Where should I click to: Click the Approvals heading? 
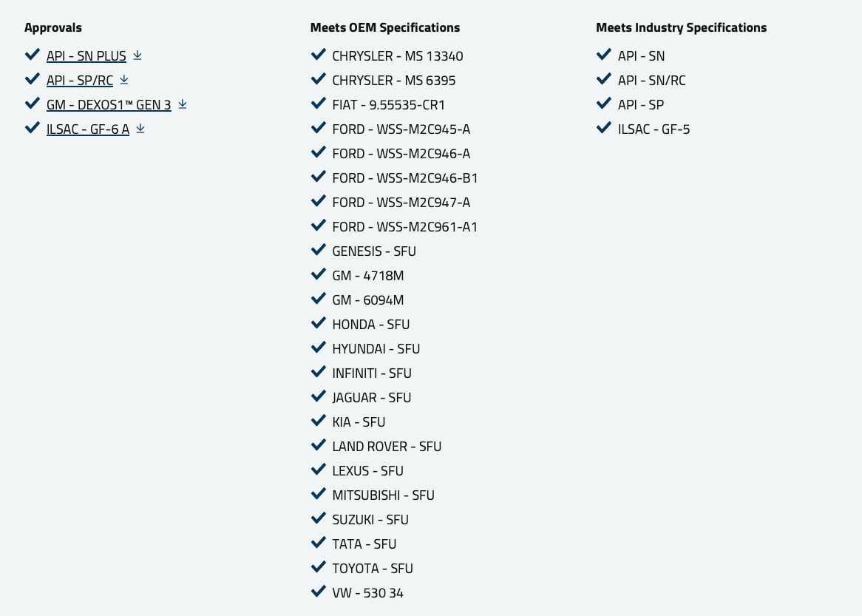53,27
